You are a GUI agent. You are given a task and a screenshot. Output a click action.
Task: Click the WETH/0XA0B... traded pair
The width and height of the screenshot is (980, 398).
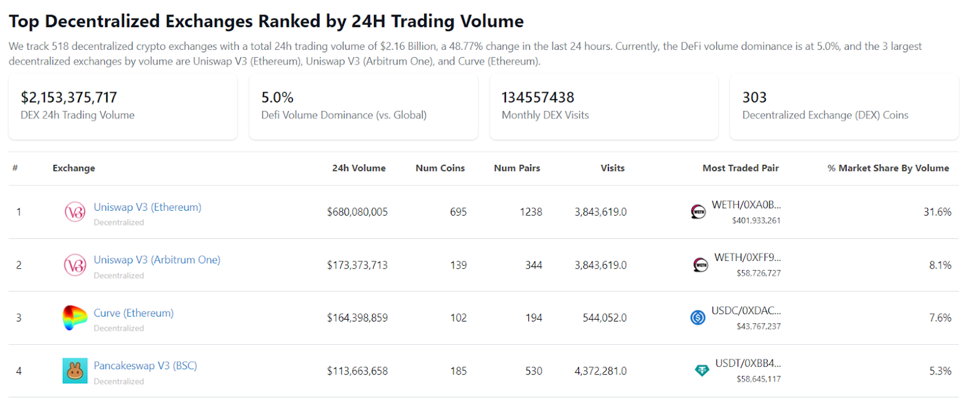click(746, 205)
